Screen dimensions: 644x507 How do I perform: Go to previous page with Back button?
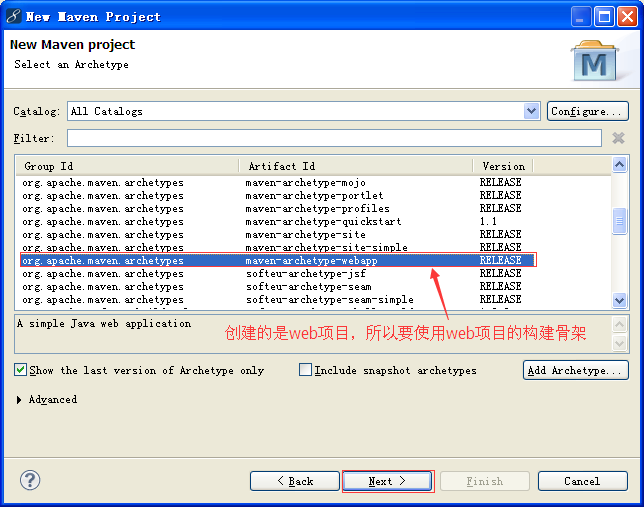pyautogui.click(x=294, y=481)
